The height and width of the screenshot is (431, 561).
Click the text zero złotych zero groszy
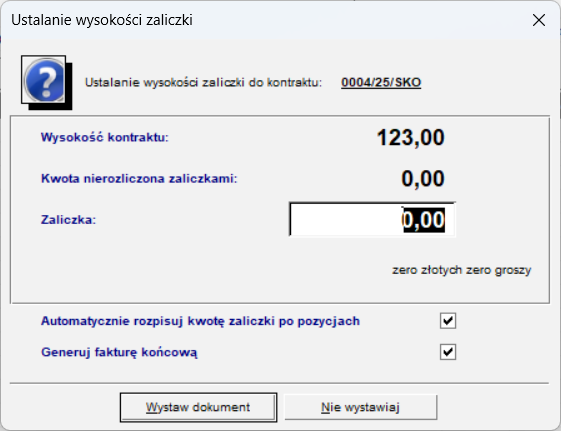(x=462, y=270)
